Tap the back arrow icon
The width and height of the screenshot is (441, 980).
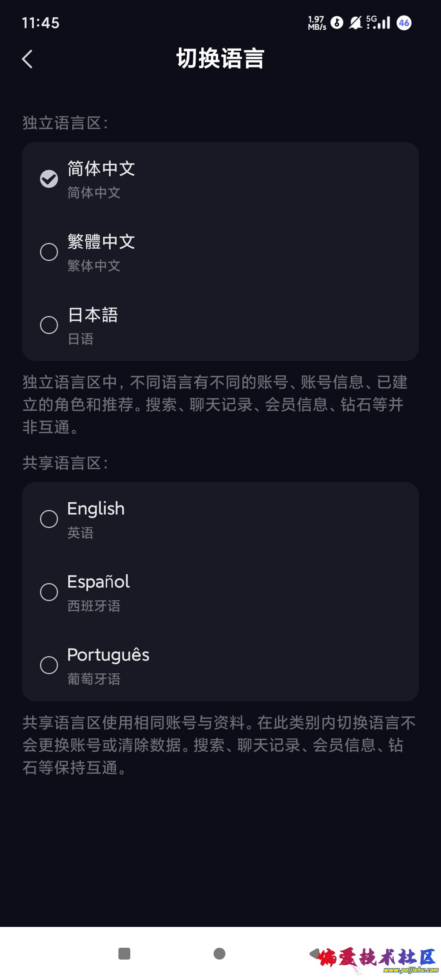27,59
